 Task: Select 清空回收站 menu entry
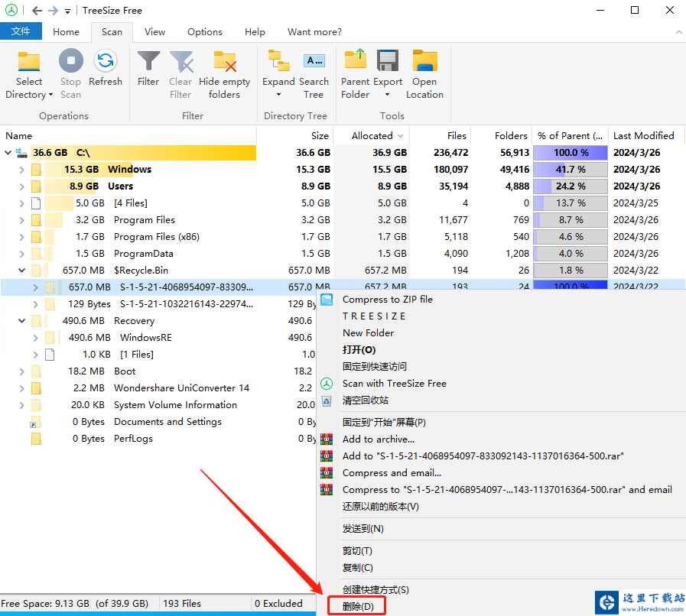[366, 400]
